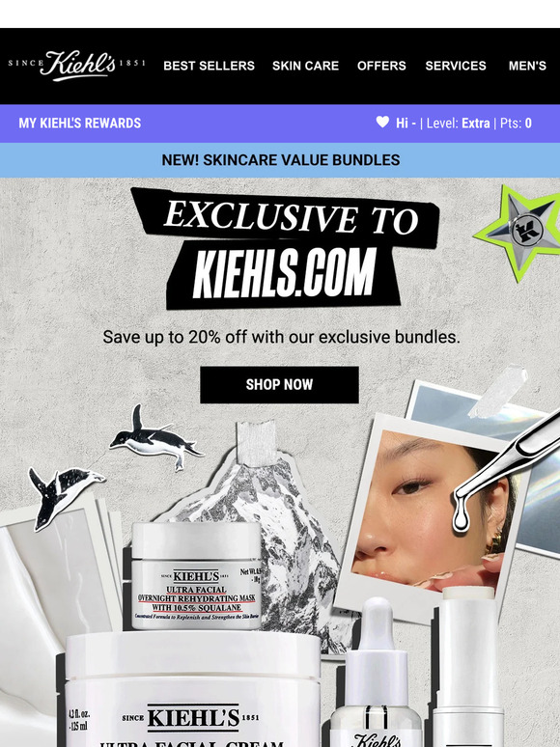Click the white heart rewards icon
560x747 pixels.
click(382, 122)
